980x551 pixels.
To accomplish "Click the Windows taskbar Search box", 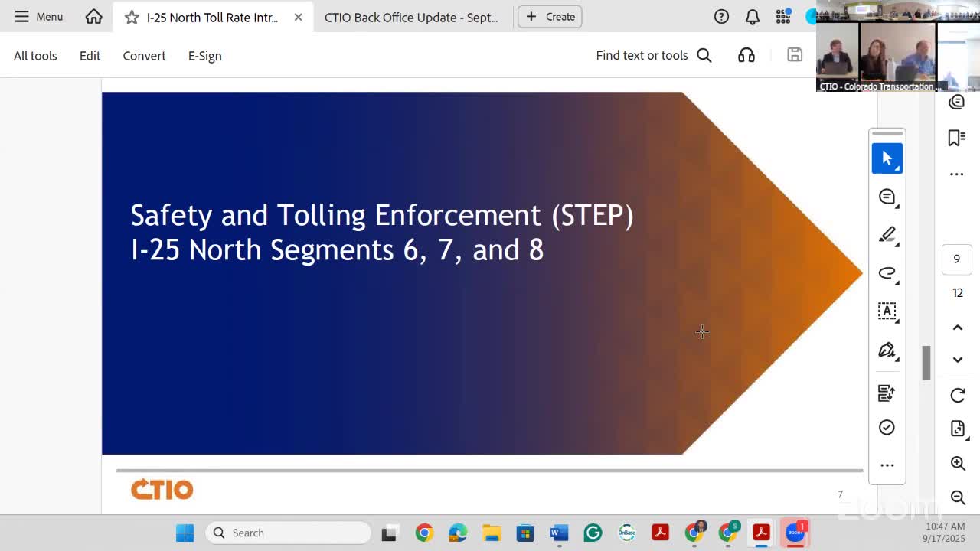I will click(x=288, y=533).
